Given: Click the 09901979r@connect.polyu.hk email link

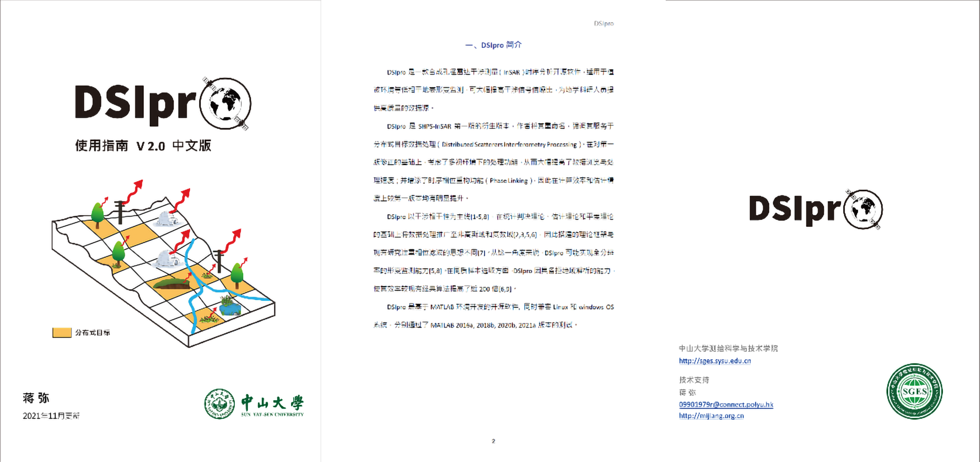Looking at the screenshot, I should click(726, 404).
